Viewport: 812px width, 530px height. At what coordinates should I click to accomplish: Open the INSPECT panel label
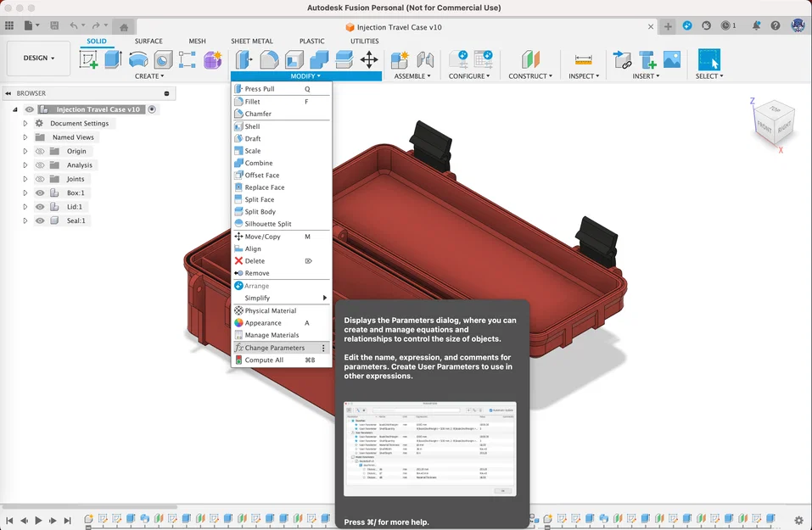[x=584, y=76]
